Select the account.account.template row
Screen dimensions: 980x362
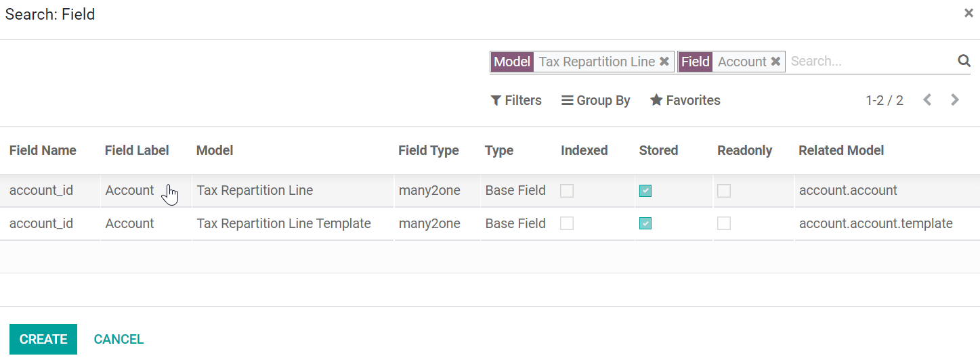[876, 223]
